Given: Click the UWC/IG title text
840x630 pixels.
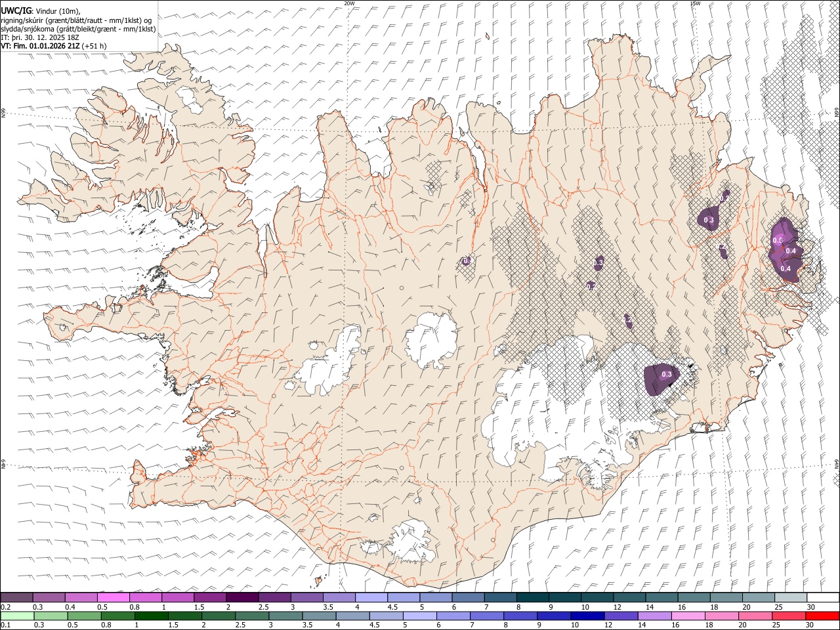Looking at the screenshot, I should (15, 10).
